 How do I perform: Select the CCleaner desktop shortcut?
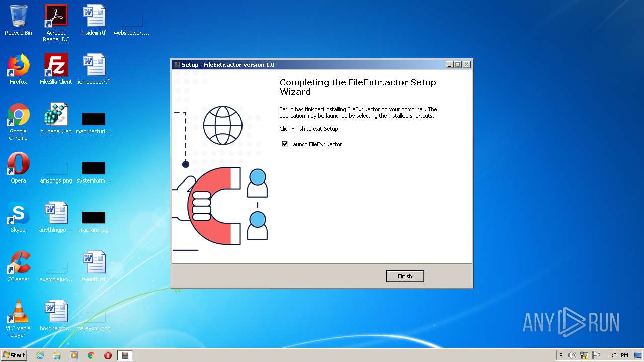[18, 266]
